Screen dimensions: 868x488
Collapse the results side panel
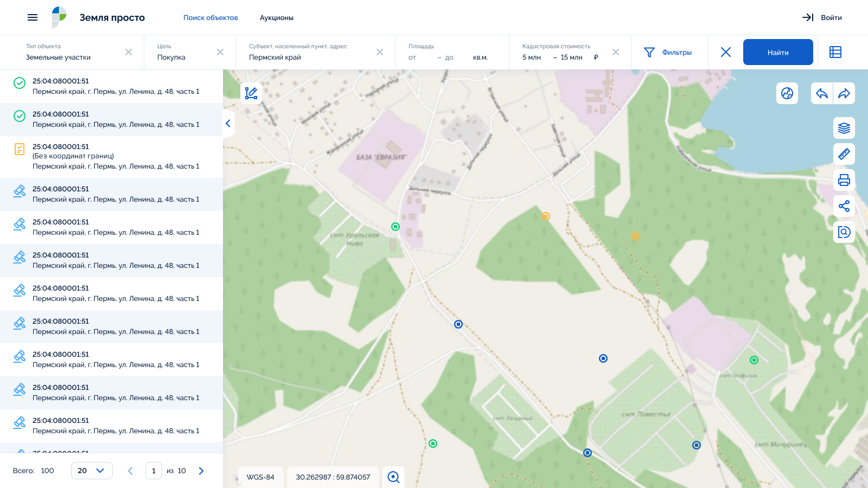click(228, 123)
